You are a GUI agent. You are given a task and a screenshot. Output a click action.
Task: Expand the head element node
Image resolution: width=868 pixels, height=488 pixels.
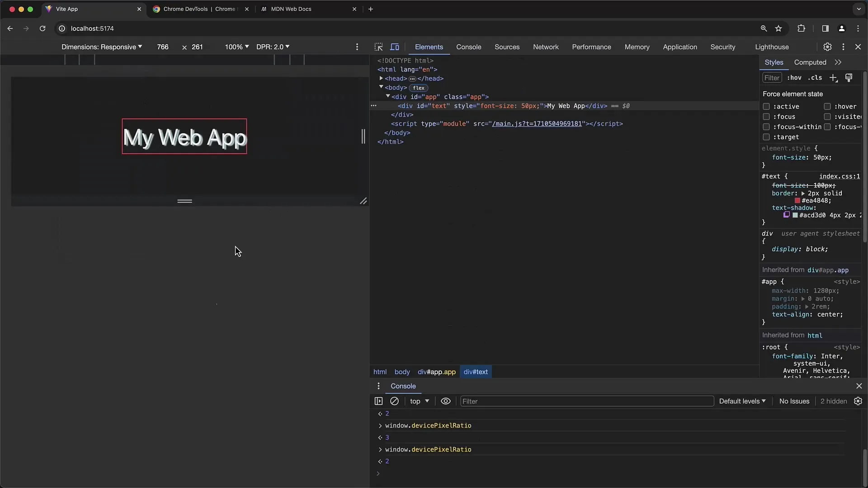pyautogui.click(x=381, y=78)
